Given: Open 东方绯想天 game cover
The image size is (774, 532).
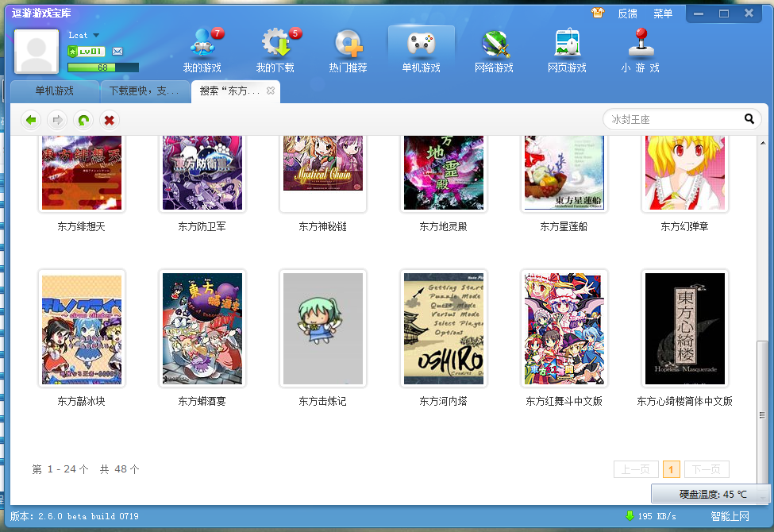Looking at the screenshot, I should 82,173.
